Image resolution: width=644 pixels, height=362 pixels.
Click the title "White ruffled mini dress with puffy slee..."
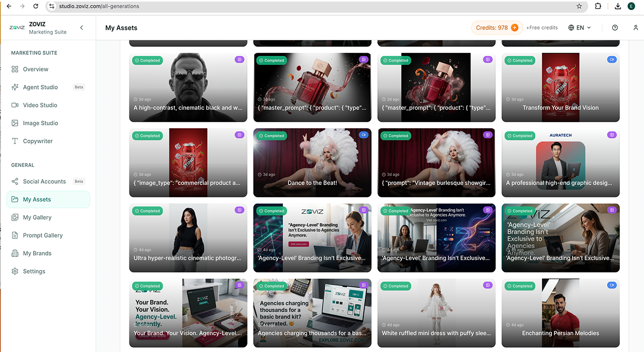click(x=436, y=333)
